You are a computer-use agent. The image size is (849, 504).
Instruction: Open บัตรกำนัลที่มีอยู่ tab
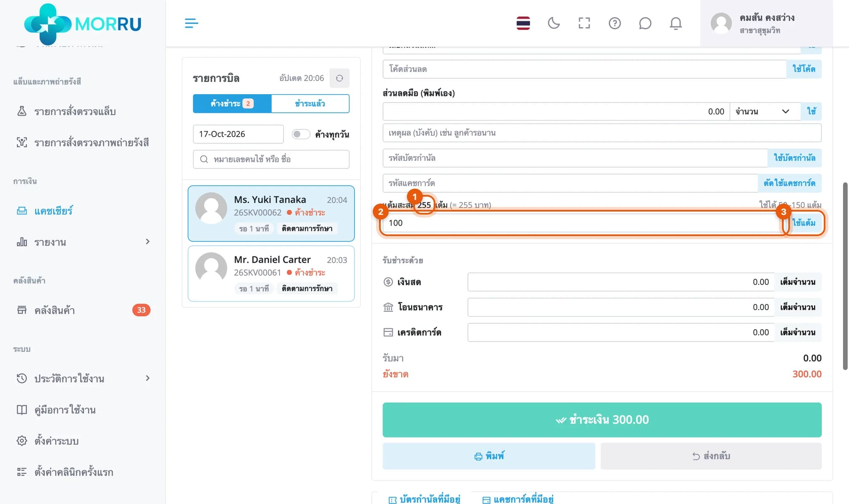[x=424, y=499]
